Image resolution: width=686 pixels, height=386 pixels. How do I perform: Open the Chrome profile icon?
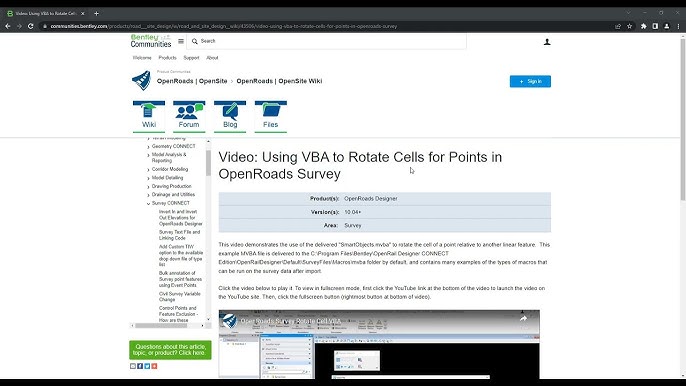tap(667, 26)
